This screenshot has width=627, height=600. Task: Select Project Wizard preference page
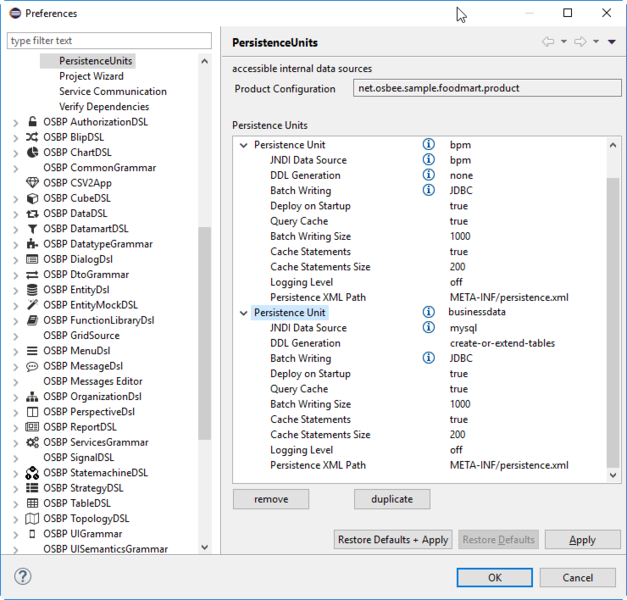coord(91,76)
